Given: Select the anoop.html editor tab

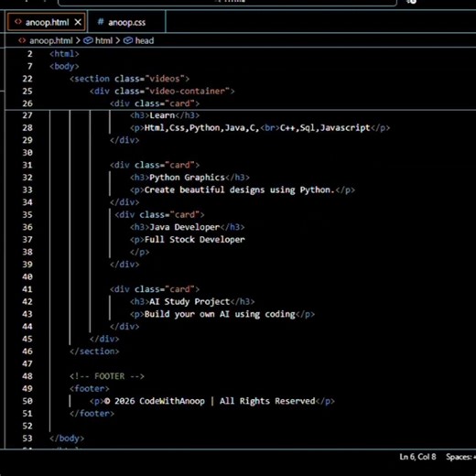Looking at the screenshot, I should point(47,22).
